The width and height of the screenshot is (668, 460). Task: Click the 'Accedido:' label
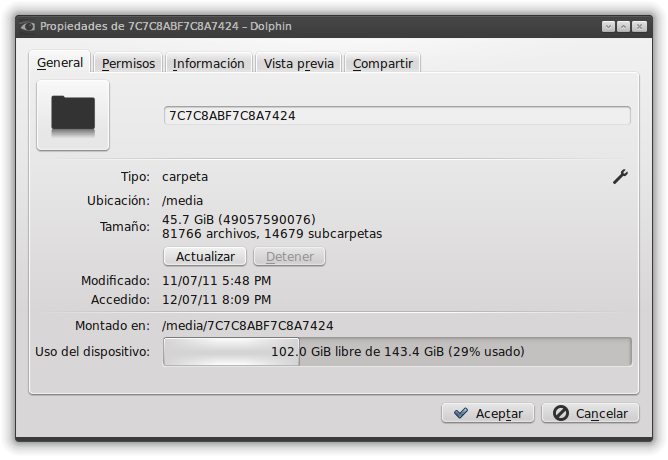120,299
